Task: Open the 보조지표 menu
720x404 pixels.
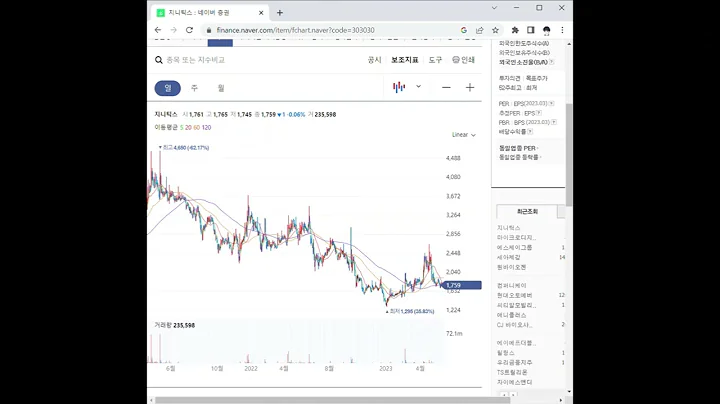Action: 405,60
